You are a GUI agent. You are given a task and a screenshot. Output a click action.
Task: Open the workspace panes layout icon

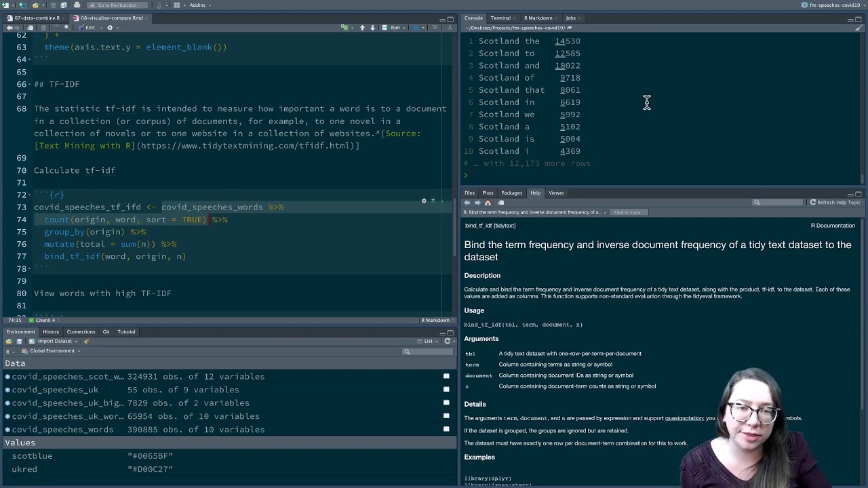pos(176,5)
